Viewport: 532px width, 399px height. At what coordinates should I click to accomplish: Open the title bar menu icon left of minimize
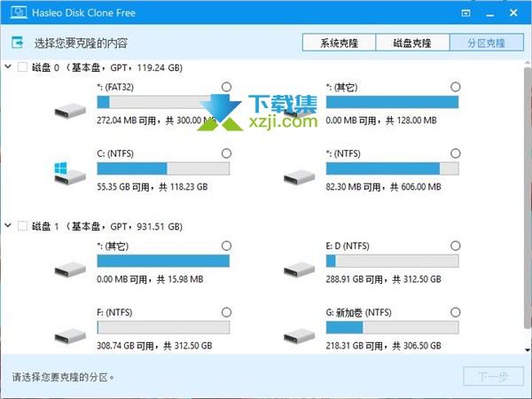pyautogui.click(x=465, y=13)
